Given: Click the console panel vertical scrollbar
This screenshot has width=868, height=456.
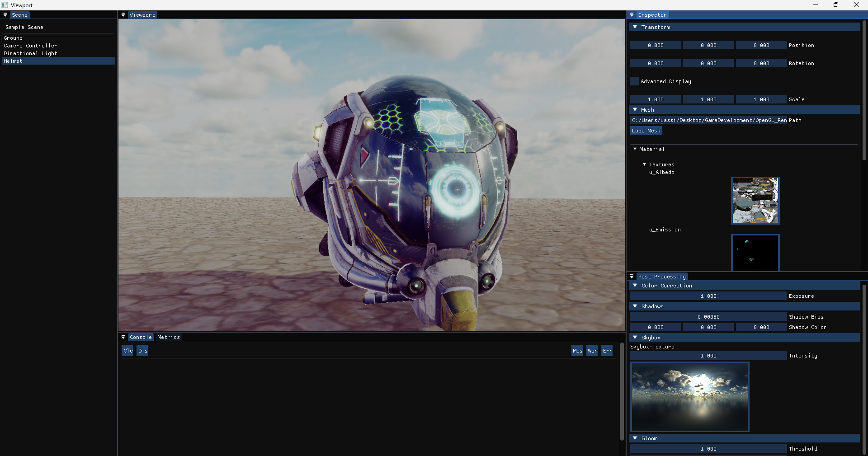Looking at the screenshot, I should tap(622, 391).
